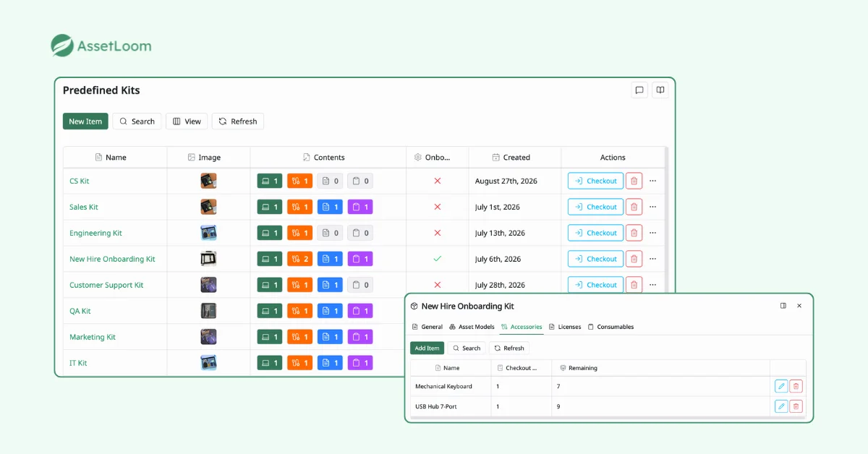Image resolution: width=868 pixels, height=454 pixels.
Task: Edit the Mechanical Keyboard accessory with pencil icon
Action: [781, 386]
